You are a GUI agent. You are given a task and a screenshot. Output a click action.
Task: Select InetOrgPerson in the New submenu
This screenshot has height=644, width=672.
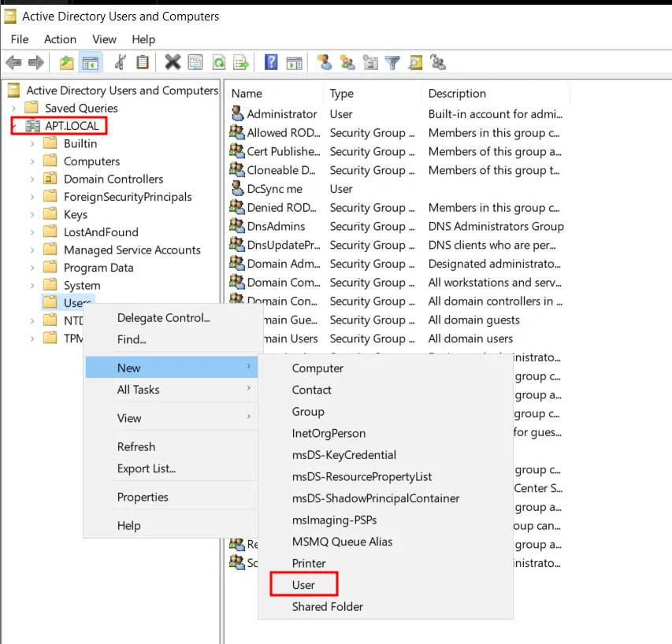coord(385,433)
